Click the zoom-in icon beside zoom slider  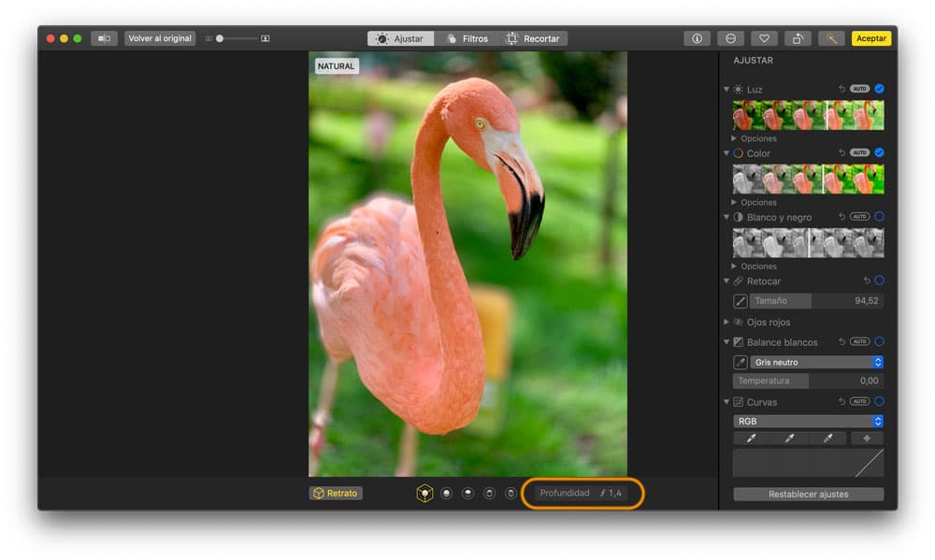(266, 38)
